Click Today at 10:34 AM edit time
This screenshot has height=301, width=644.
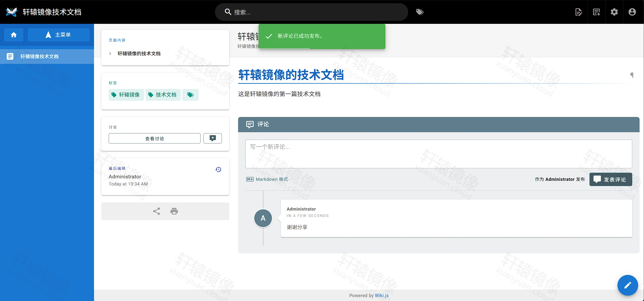pyautogui.click(x=128, y=184)
